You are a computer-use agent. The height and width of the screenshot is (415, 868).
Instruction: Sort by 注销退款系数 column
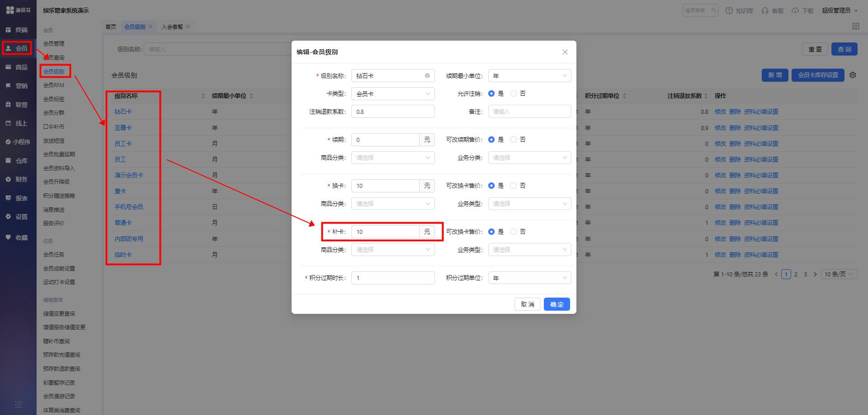tap(706, 96)
